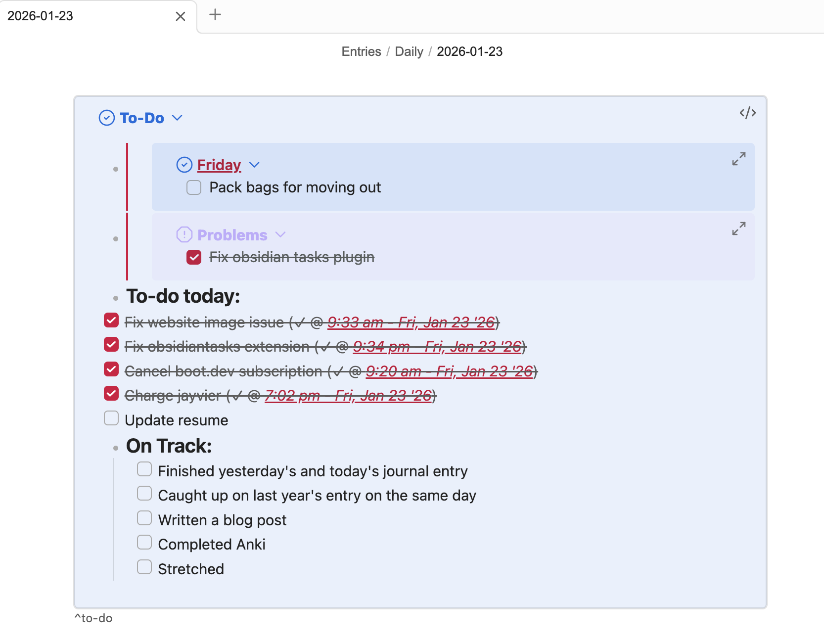This screenshot has width=824, height=644.
Task: Collapse the To-Do callout chevron
Action: pyautogui.click(x=177, y=118)
